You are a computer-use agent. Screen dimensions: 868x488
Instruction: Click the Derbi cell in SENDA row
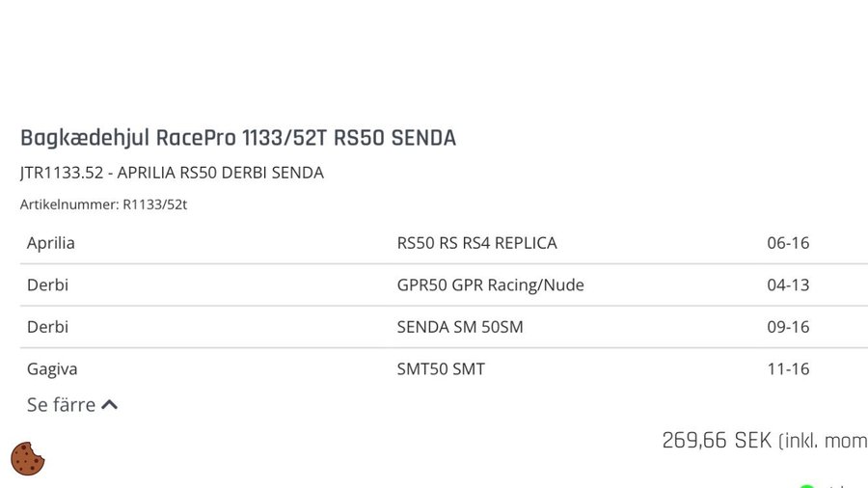[48, 327]
